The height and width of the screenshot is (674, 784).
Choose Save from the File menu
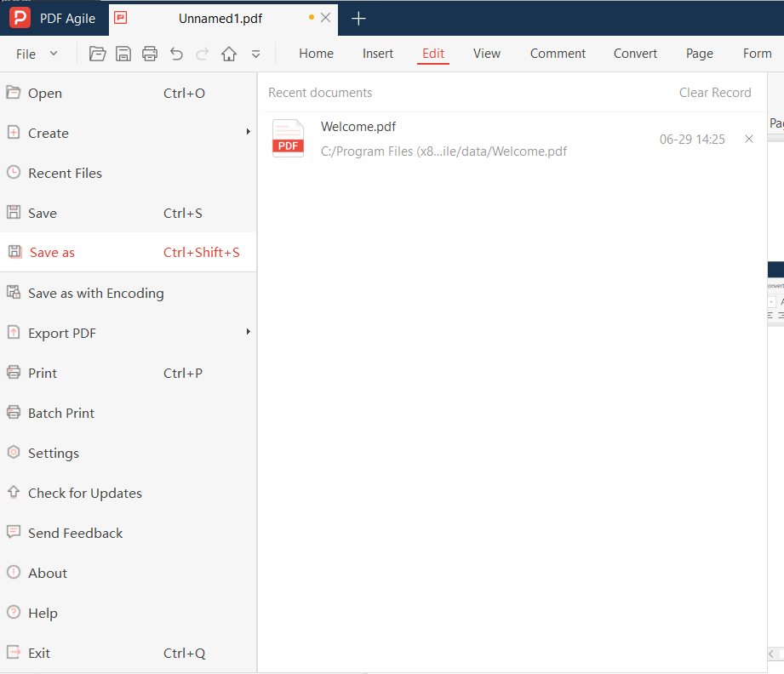click(128, 213)
